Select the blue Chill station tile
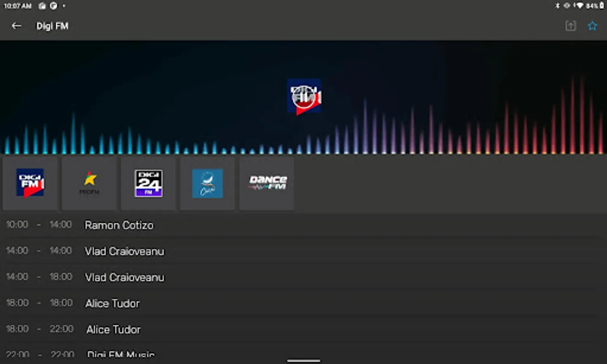Screen dimensions: 607x364 coord(207,183)
